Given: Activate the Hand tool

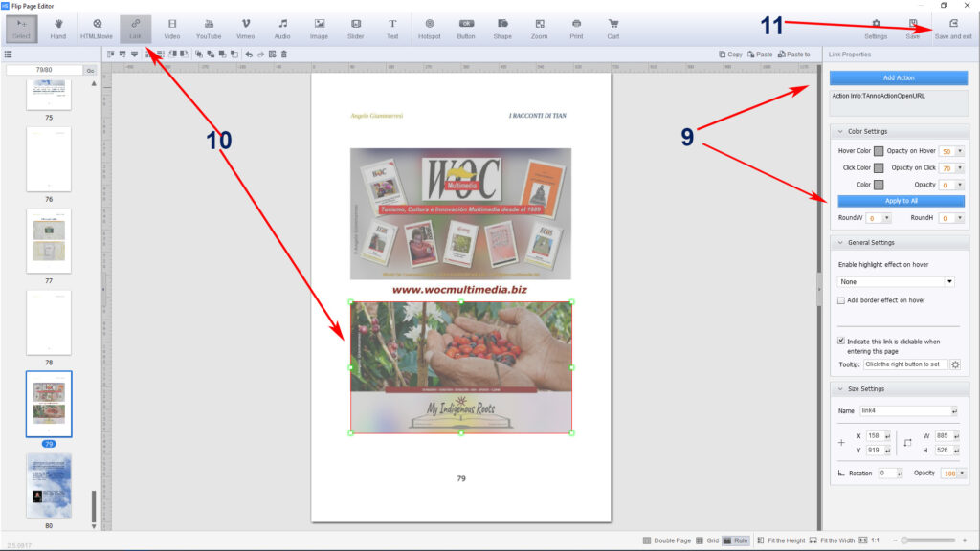Looking at the screenshot, I should (58, 29).
